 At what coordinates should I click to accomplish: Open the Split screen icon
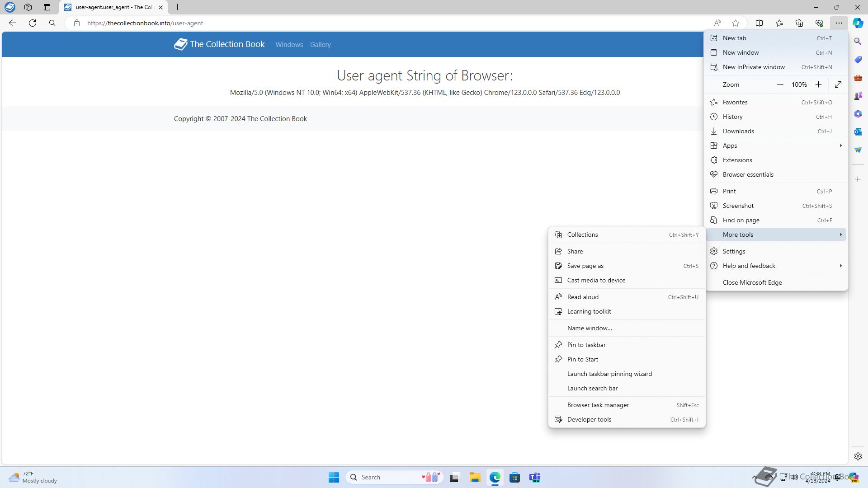(759, 23)
